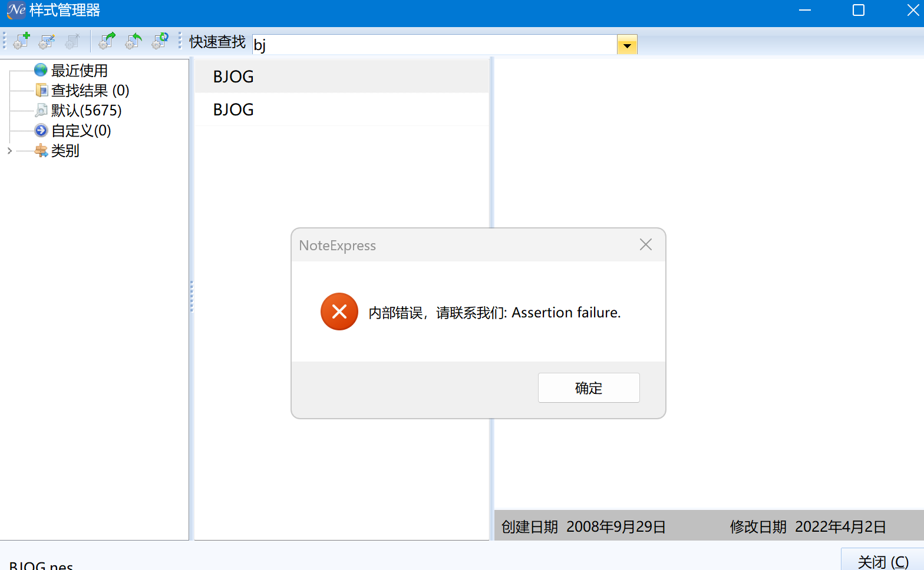The width and height of the screenshot is (924, 570).
Task: Confirm the error with 确定
Action: 589,387
